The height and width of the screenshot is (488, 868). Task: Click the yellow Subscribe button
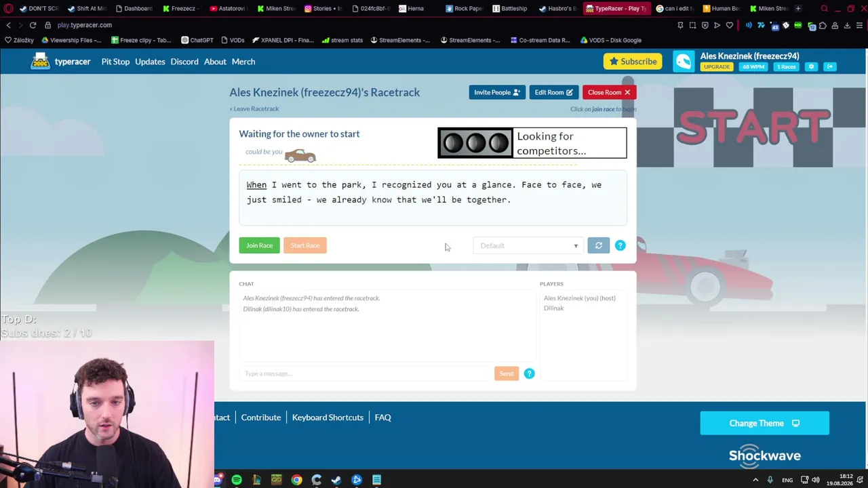tap(633, 62)
